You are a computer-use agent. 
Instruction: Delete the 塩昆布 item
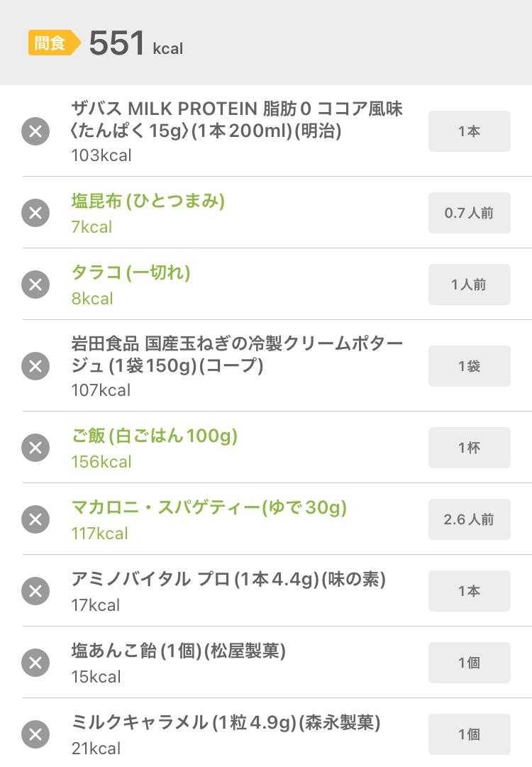point(35,213)
